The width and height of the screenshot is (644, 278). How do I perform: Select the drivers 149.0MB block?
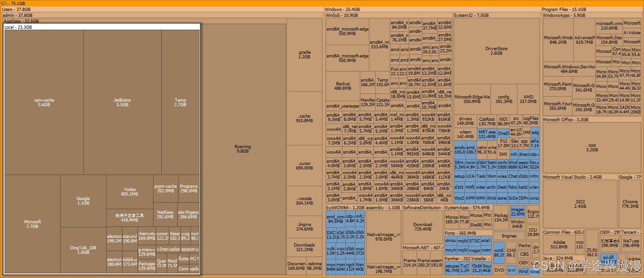[465, 121]
